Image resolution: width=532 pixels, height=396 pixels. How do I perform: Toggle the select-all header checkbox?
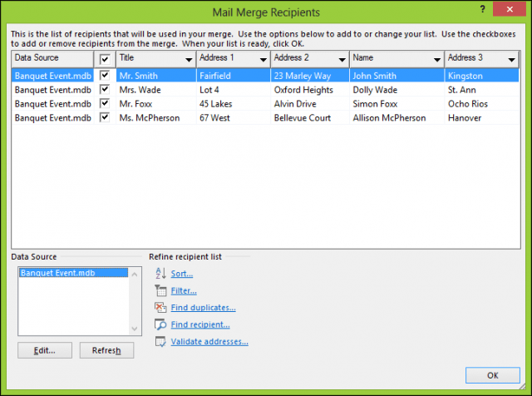coord(105,60)
